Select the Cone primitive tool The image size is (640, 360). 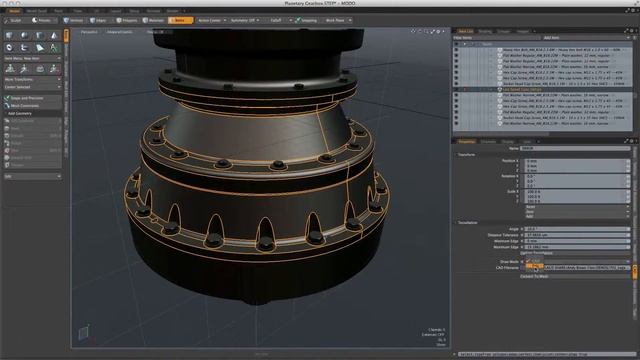pyautogui.click(x=54, y=36)
